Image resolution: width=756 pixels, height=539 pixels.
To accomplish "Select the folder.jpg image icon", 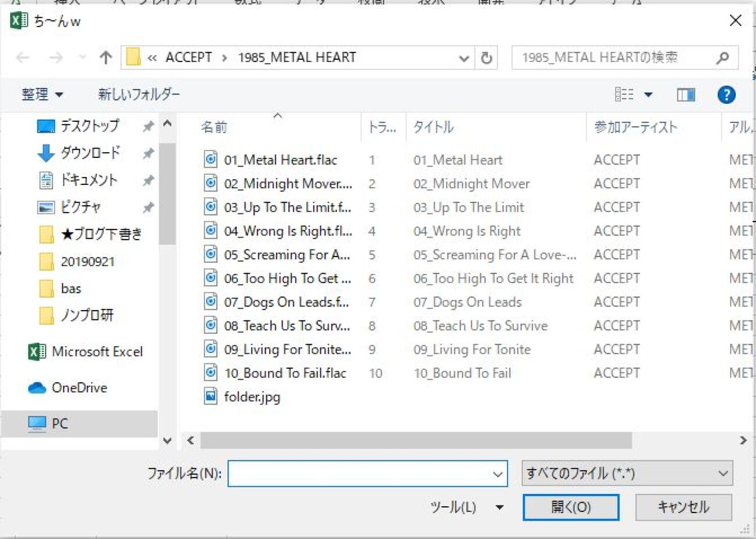I will [x=211, y=396].
